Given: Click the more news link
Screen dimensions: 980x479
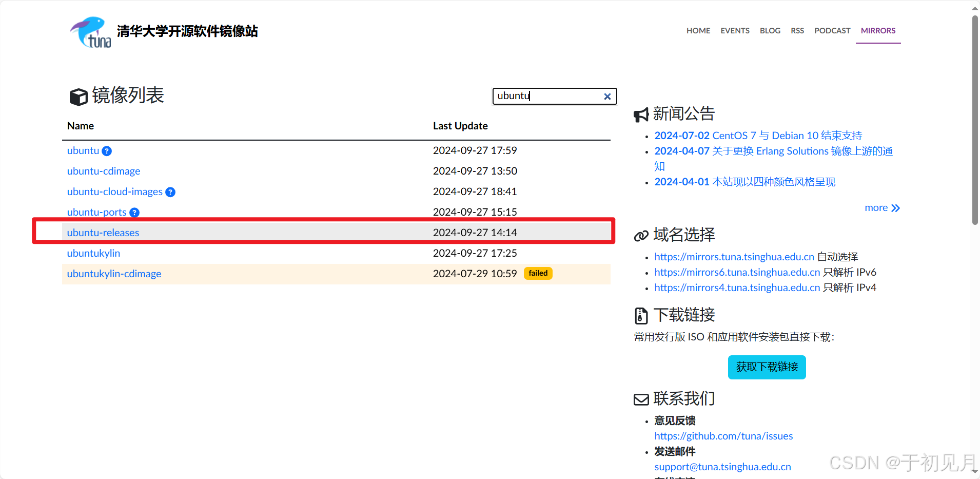Looking at the screenshot, I should [882, 208].
